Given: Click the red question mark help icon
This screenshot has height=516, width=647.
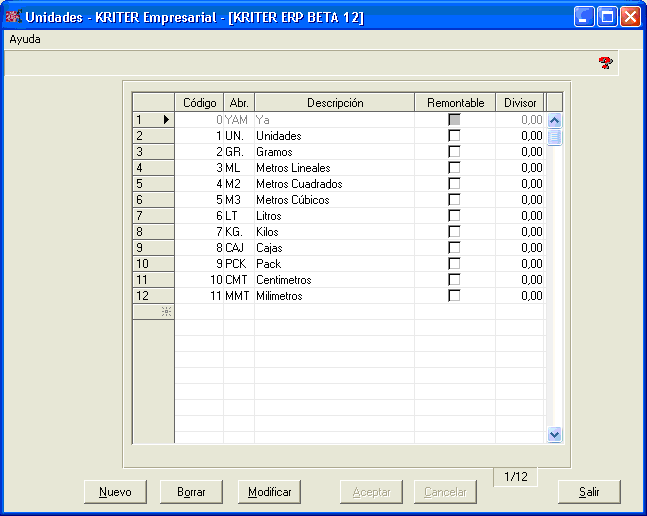Looking at the screenshot, I should pos(605,63).
